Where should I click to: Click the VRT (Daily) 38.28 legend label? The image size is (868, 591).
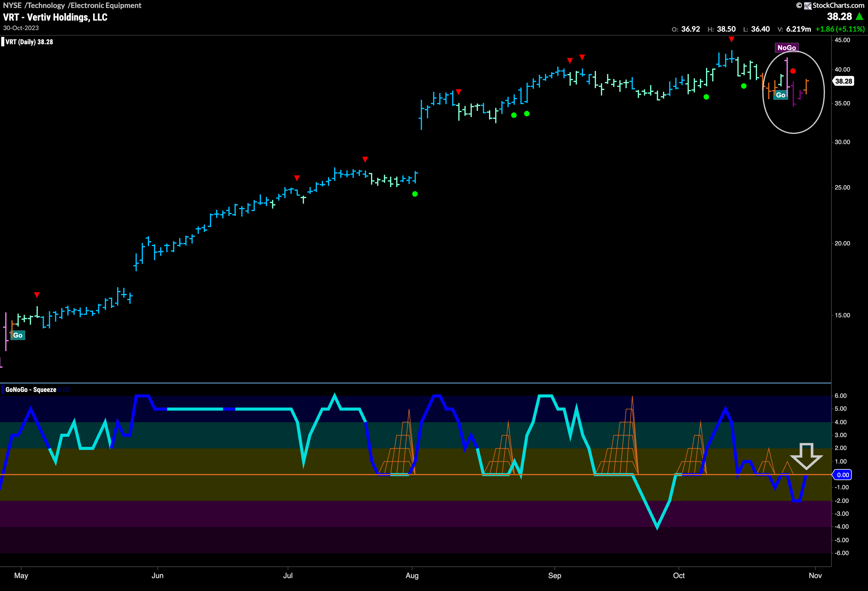[29, 42]
